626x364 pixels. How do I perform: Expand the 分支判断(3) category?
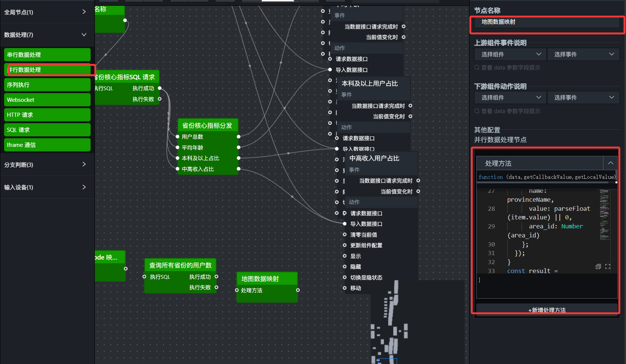tap(84, 165)
